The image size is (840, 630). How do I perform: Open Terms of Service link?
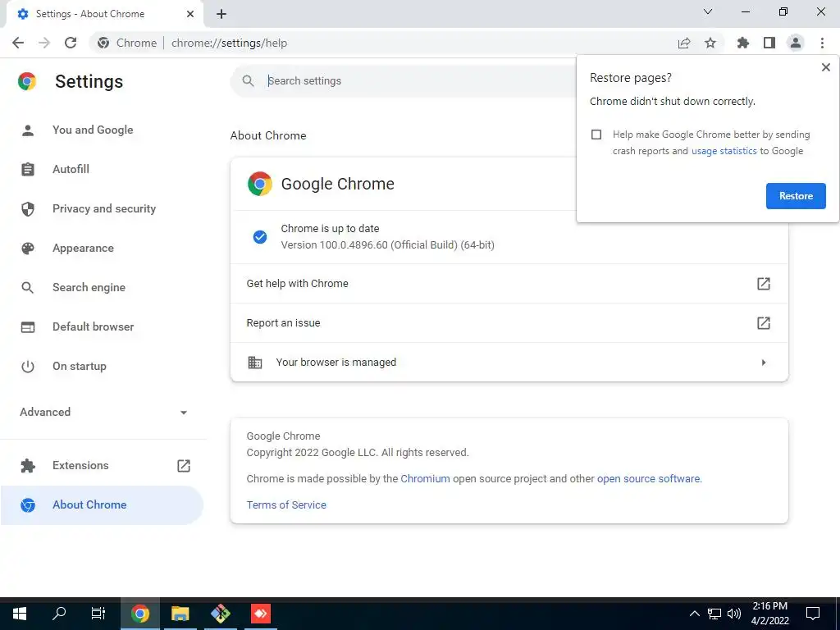(x=286, y=505)
